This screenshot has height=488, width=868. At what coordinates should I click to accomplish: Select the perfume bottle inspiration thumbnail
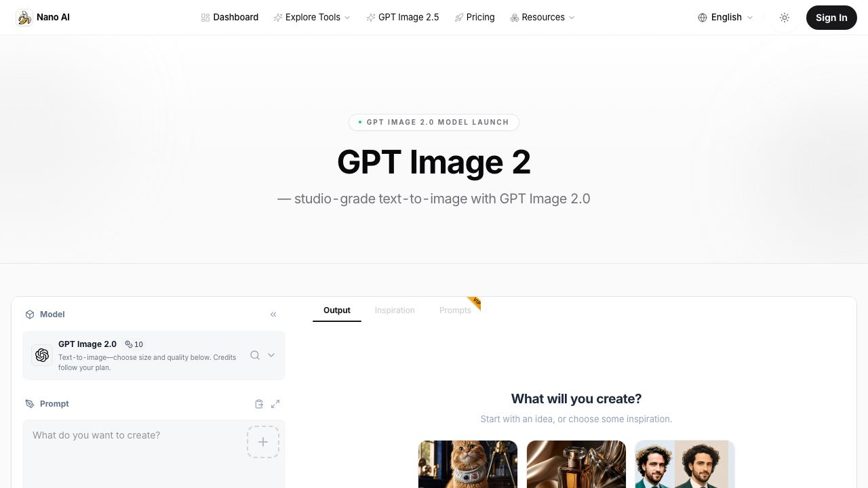pyautogui.click(x=576, y=464)
